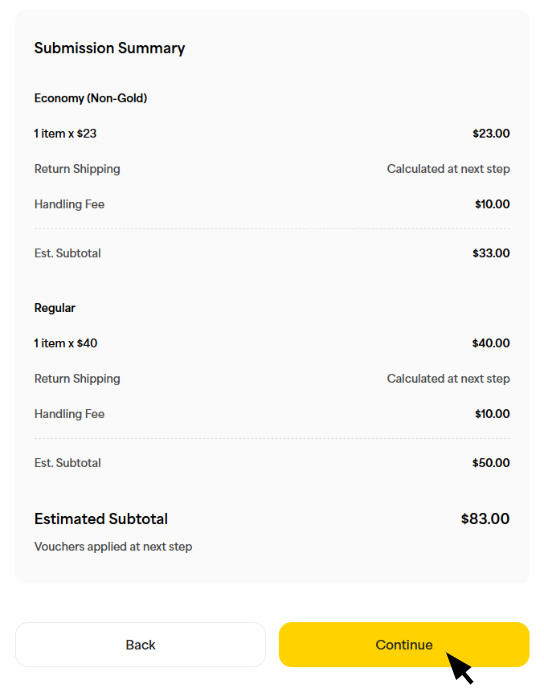The image size is (544, 691).
Task: Click the Back button
Action: point(140,644)
